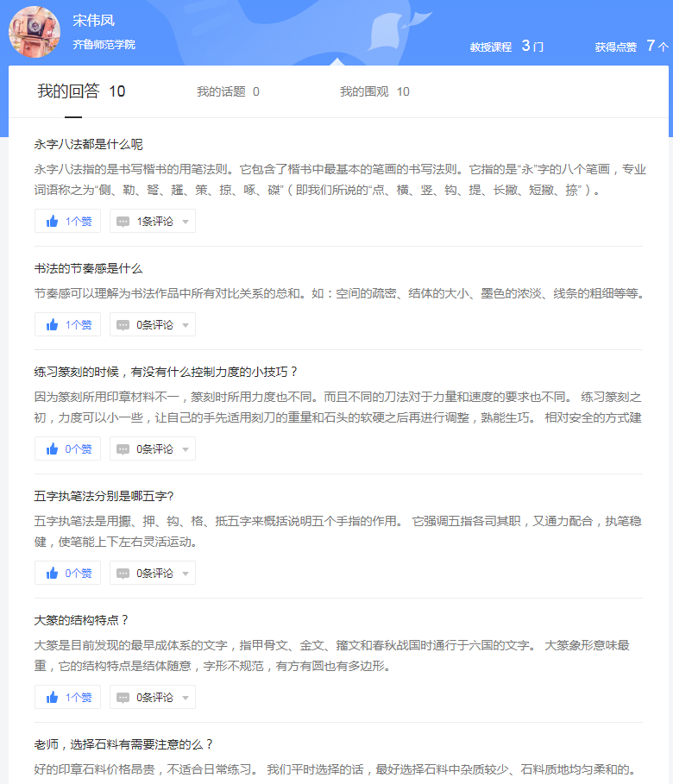Switch to 我的话题 tab

click(228, 91)
